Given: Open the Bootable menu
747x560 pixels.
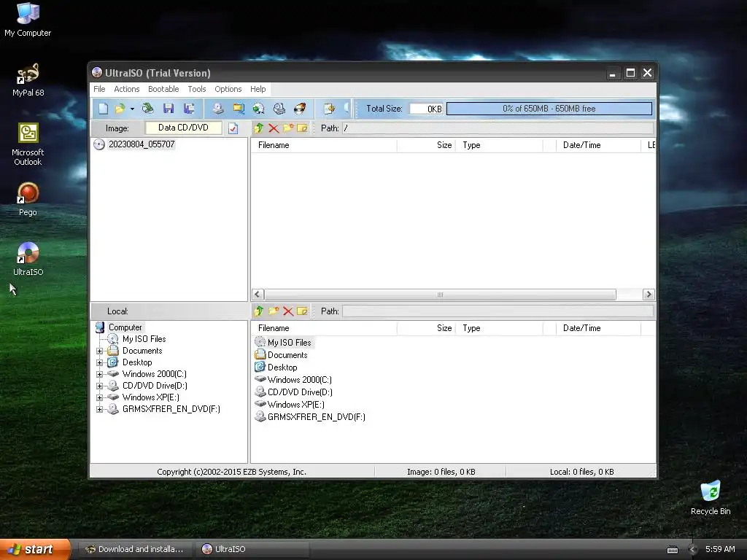Looking at the screenshot, I should click(x=163, y=89).
